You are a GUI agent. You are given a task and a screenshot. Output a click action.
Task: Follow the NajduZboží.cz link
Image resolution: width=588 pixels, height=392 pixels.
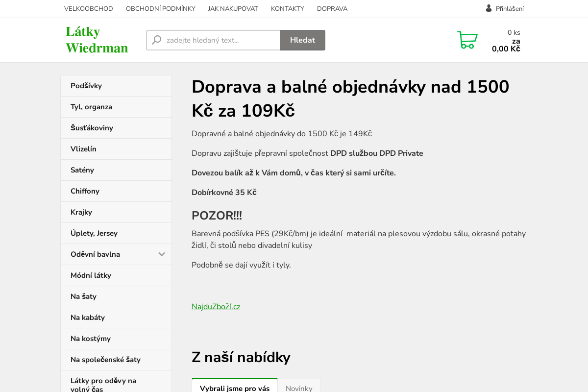click(216, 307)
